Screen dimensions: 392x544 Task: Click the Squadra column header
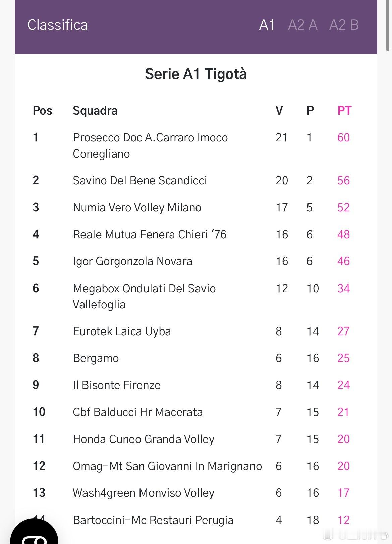click(95, 111)
